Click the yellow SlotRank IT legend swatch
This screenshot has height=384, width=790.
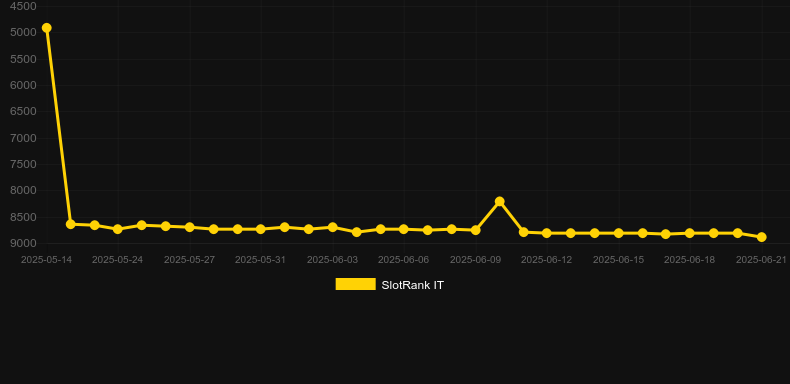tap(356, 285)
